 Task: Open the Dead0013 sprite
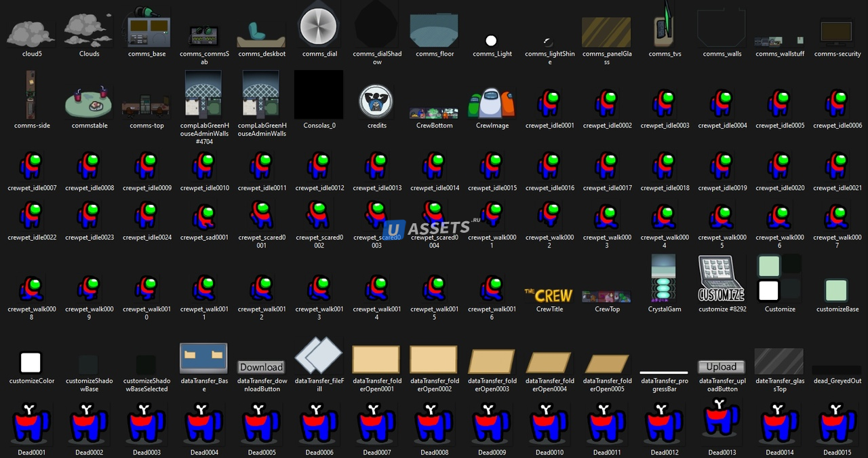coord(722,422)
